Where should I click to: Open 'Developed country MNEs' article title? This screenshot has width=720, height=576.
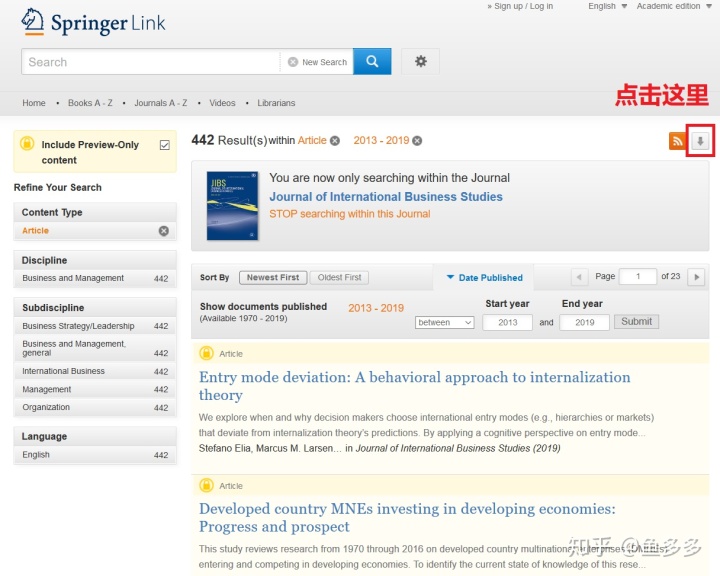click(x=407, y=517)
